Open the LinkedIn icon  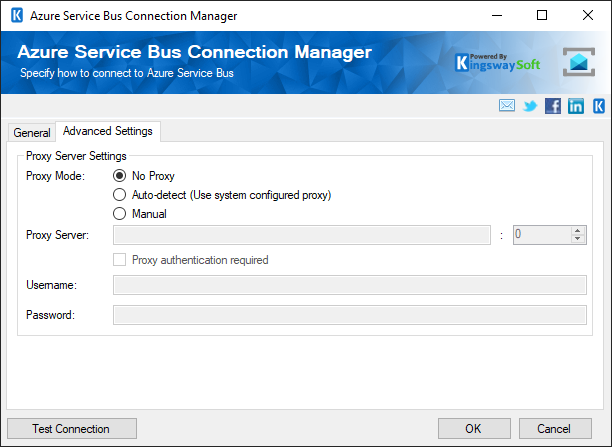(576, 106)
